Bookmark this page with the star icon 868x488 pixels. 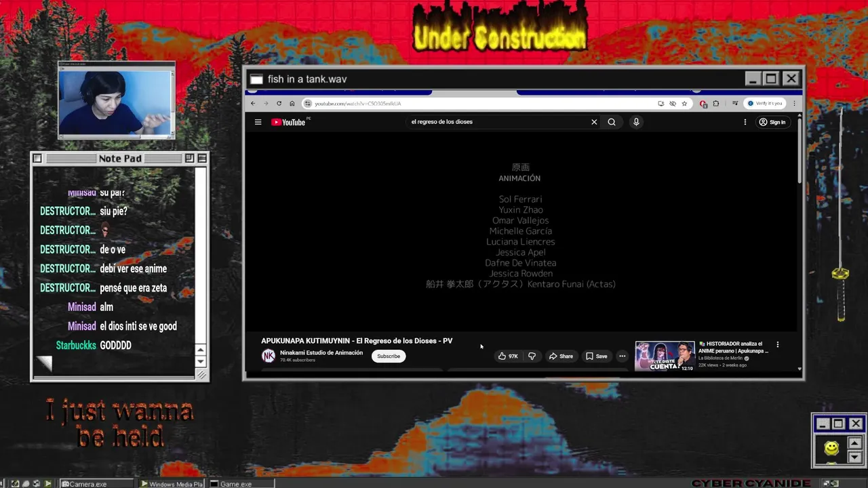coord(684,104)
